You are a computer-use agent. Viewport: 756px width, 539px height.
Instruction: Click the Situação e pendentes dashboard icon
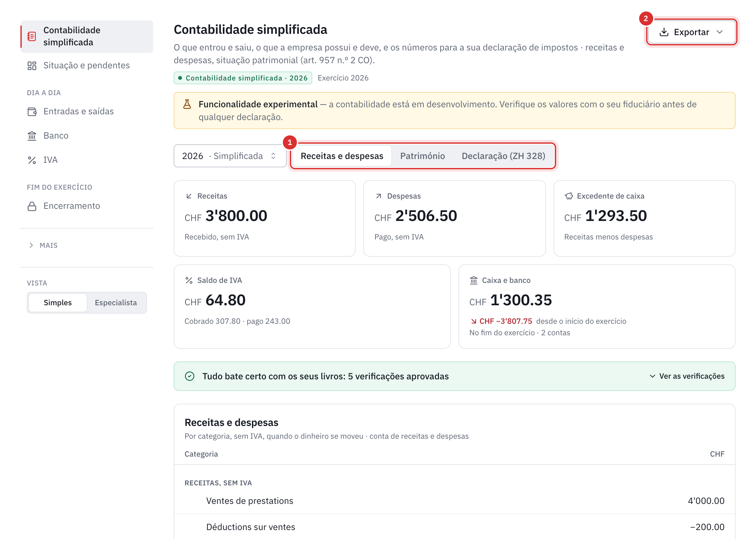[32, 65]
